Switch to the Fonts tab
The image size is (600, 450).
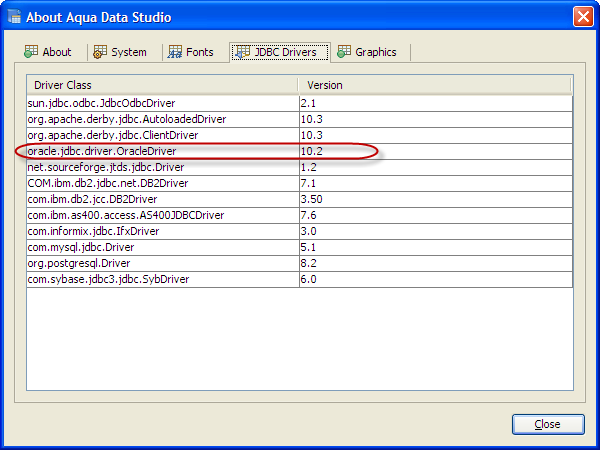point(191,52)
